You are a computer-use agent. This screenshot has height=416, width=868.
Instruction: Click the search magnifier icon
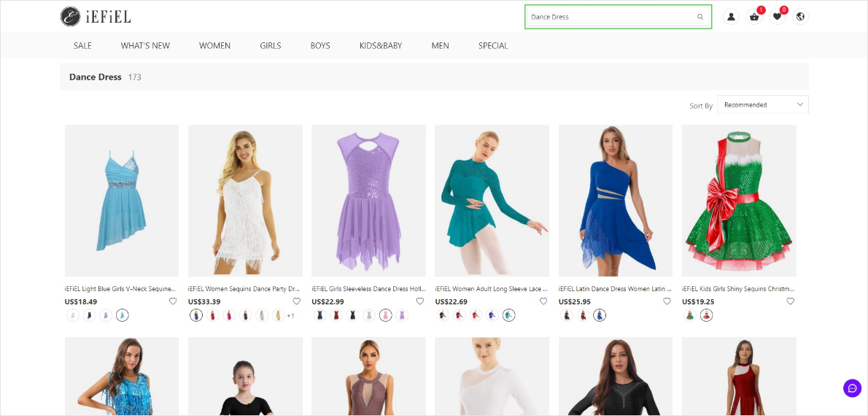coord(700,17)
